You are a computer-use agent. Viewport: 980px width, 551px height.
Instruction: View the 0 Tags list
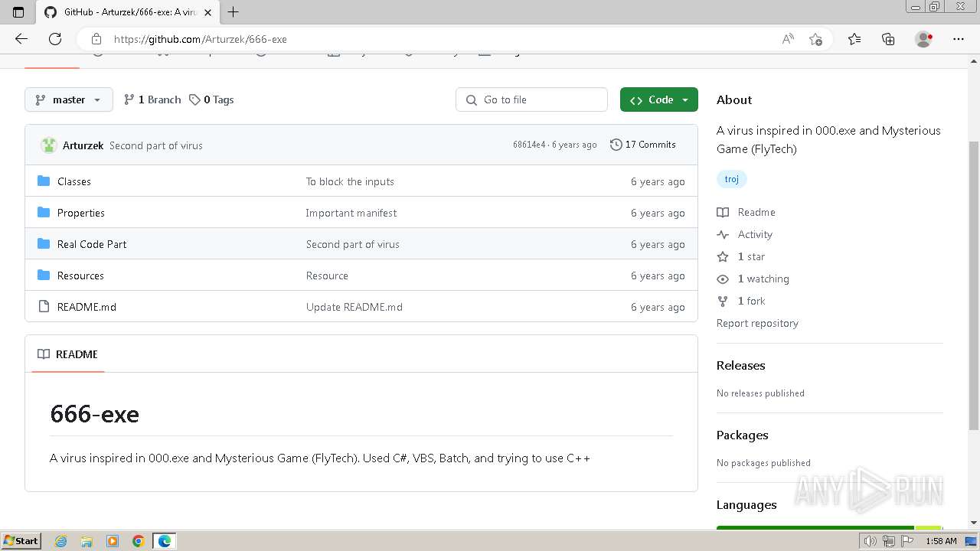[x=211, y=99]
